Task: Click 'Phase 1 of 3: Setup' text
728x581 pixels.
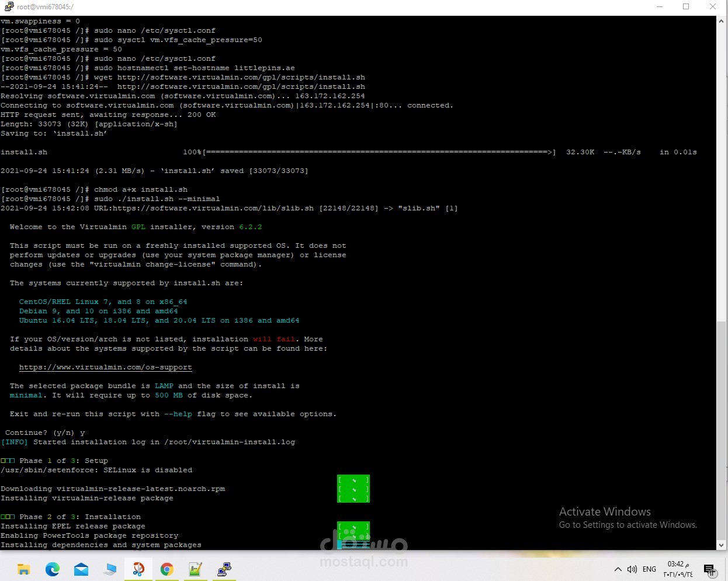Action: click(64, 461)
